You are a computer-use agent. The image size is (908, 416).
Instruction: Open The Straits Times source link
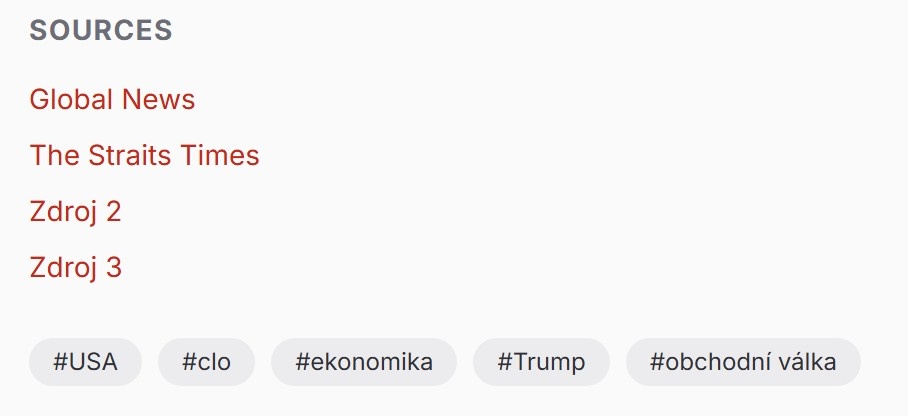tap(144, 156)
